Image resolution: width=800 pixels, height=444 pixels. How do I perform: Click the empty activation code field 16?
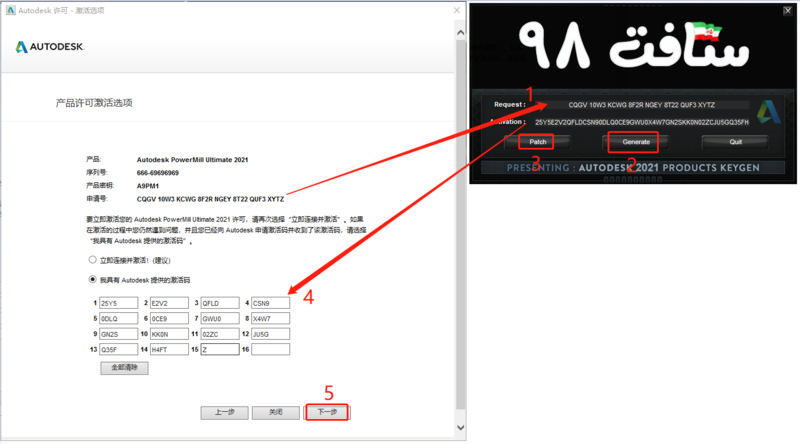tap(270, 349)
